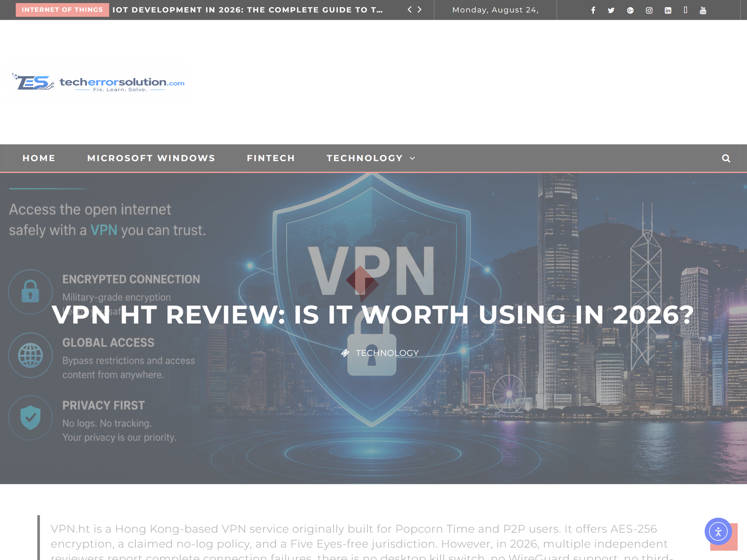The height and width of the screenshot is (560, 747).
Task: Open the IoT Development 2026 ticker headline
Action: pyautogui.click(x=247, y=10)
